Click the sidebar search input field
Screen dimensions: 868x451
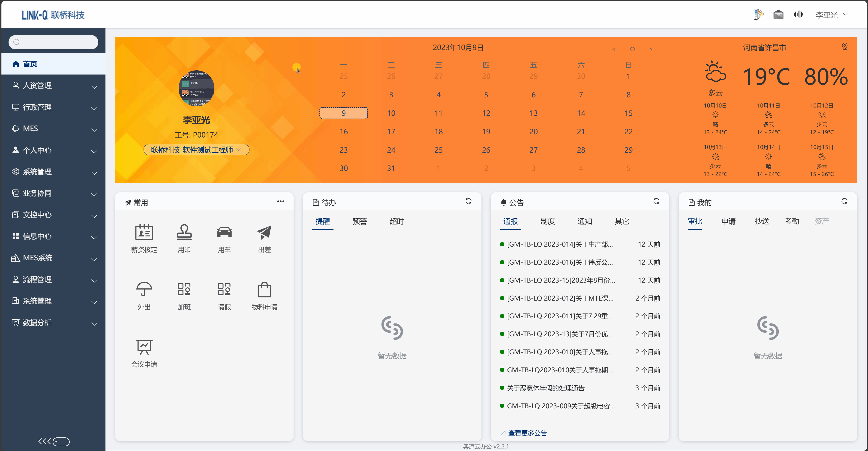tap(54, 42)
